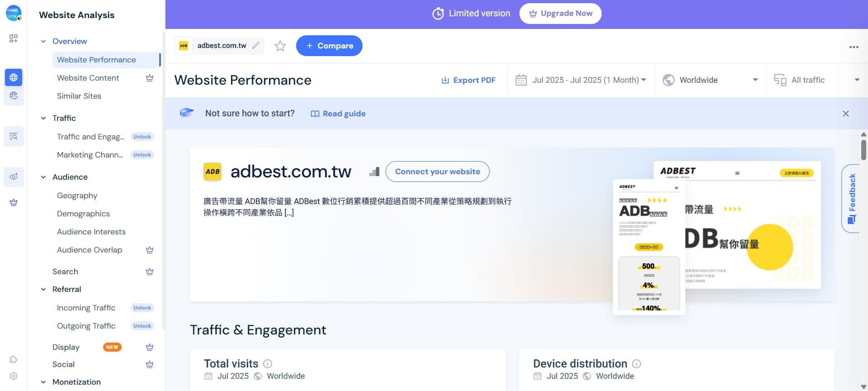
Task: Open Similar Sites page
Action: pos(79,96)
